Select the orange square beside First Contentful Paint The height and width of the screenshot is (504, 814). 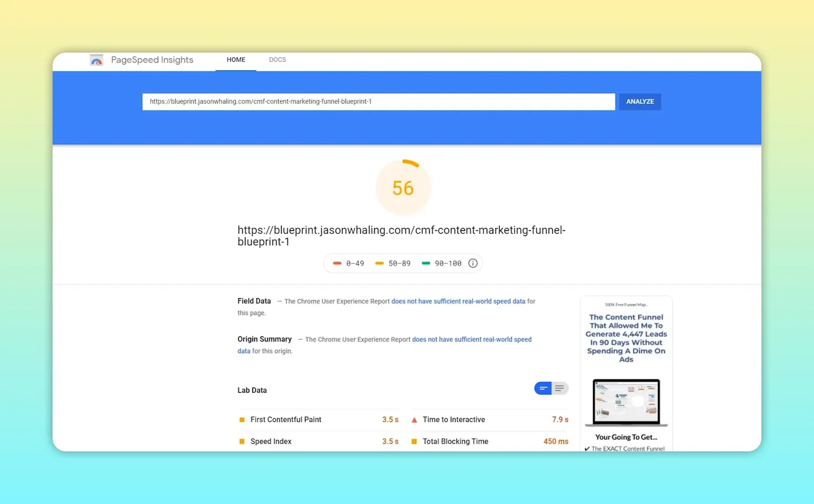click(x=241, y=420)
